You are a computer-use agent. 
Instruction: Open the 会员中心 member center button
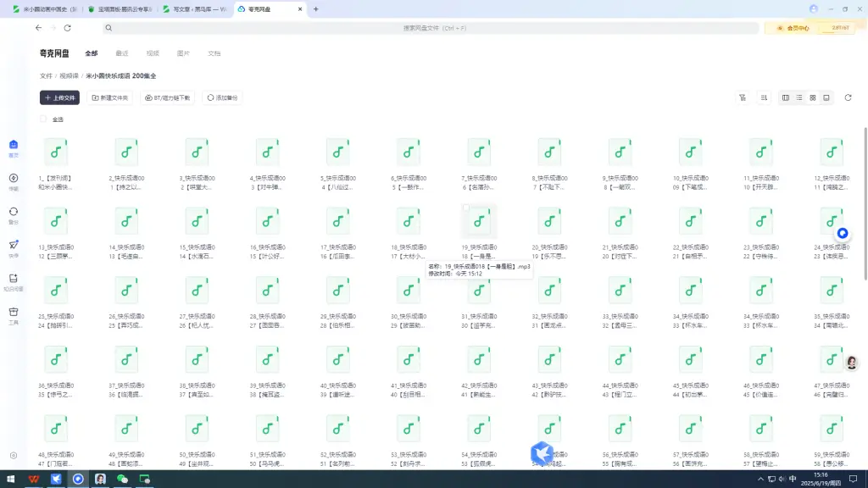[793, 28]
